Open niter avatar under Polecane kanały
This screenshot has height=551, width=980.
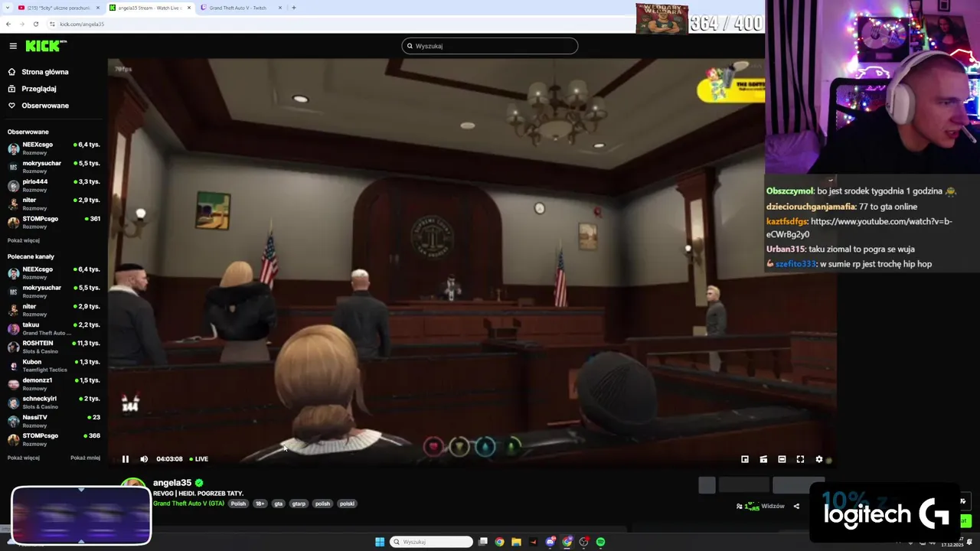click(x=13, y=310)
